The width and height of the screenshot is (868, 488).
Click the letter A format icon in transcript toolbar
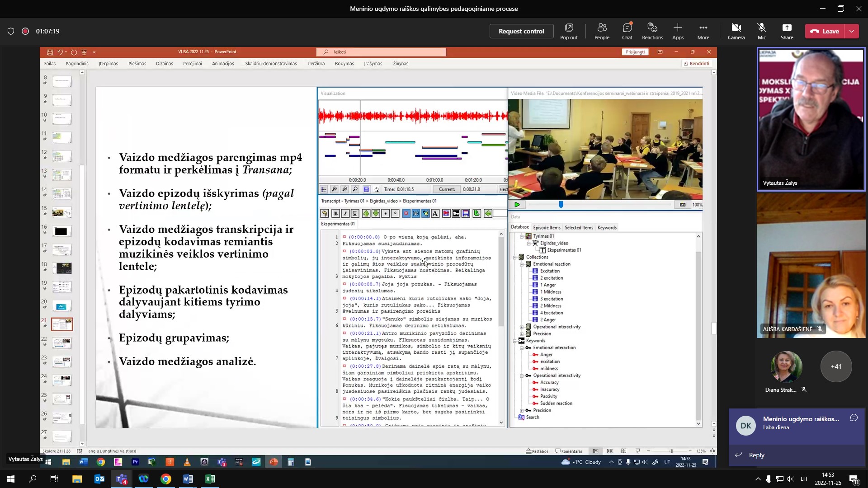tap(435, 213)
